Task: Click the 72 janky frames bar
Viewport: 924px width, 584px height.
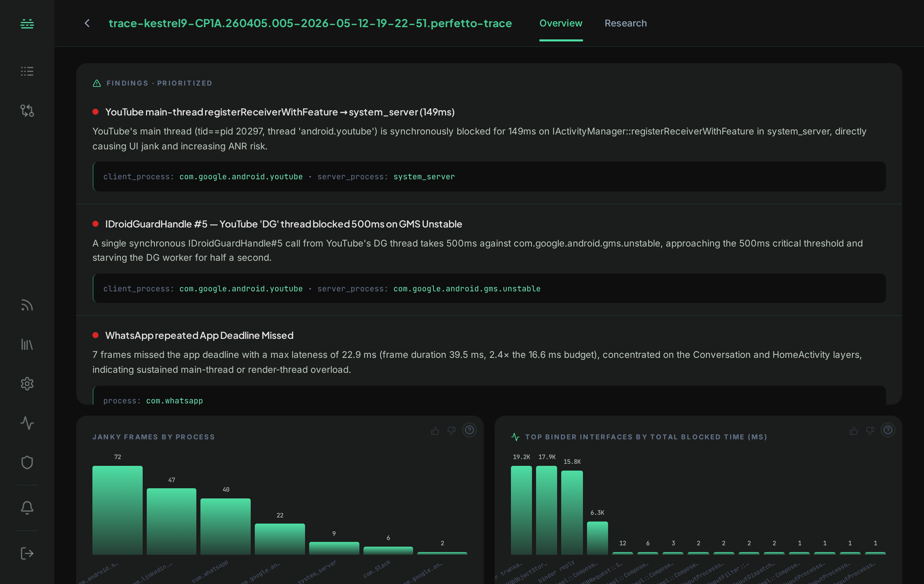Action: click(118, 510)
